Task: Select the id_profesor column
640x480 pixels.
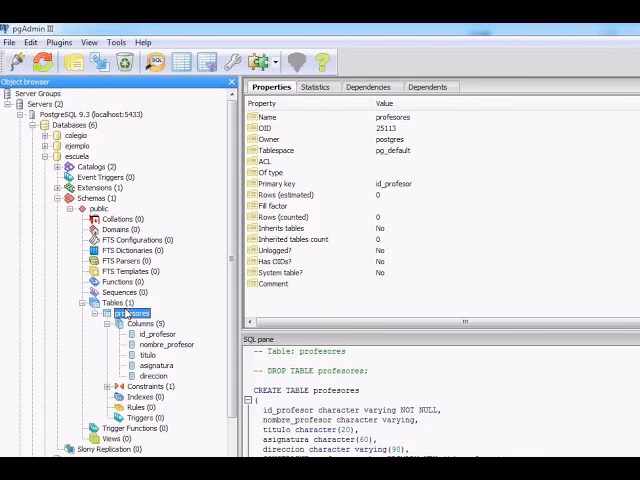Action: pyautogui.click(x=158, y=334)
